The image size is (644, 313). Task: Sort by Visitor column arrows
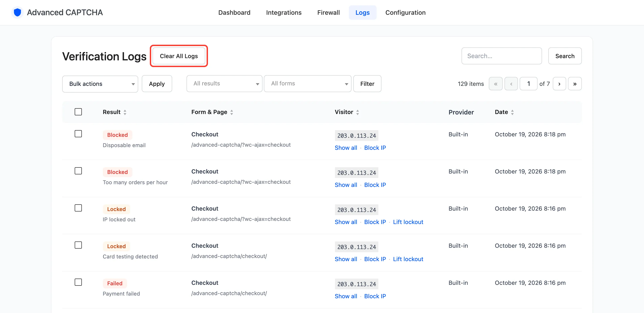(358, 112)
